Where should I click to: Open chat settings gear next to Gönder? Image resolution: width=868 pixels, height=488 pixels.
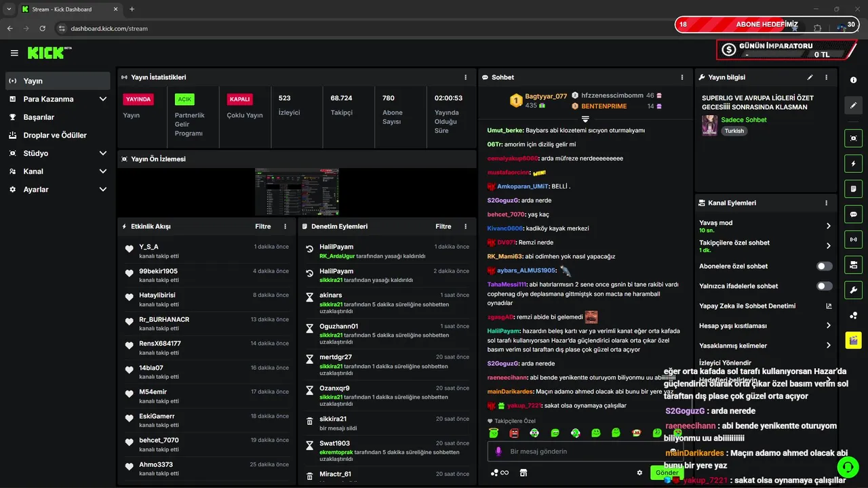(639, 472)
